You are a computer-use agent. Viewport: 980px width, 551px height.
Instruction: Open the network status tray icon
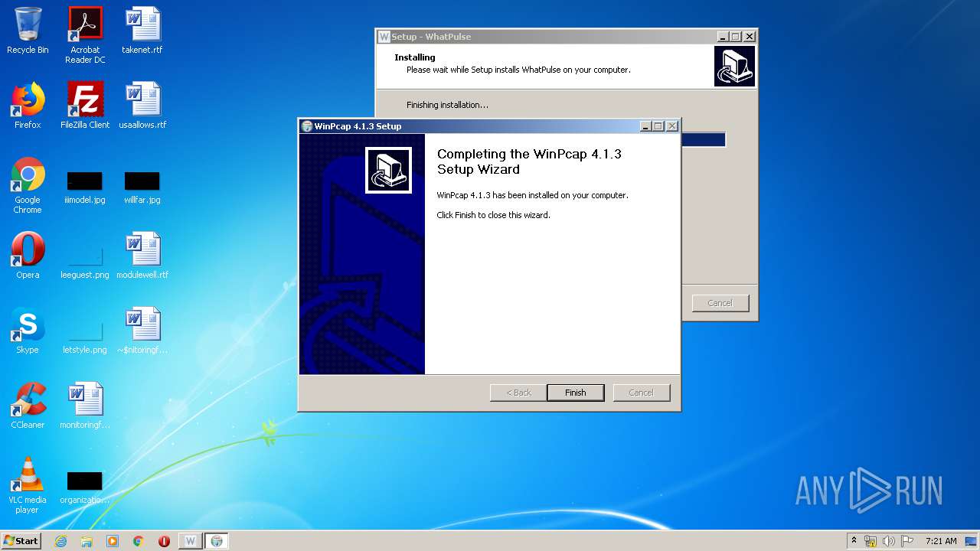(x=871, y=541)
